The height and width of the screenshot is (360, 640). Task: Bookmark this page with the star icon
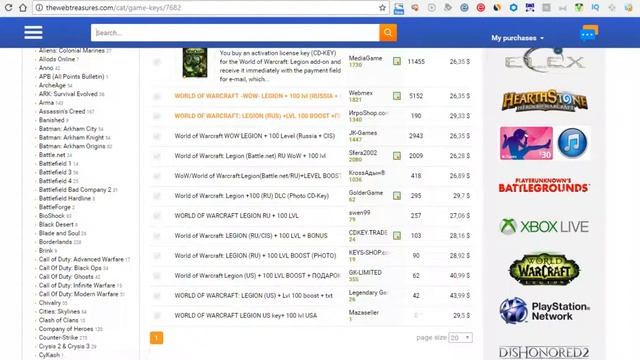(382, 7)
